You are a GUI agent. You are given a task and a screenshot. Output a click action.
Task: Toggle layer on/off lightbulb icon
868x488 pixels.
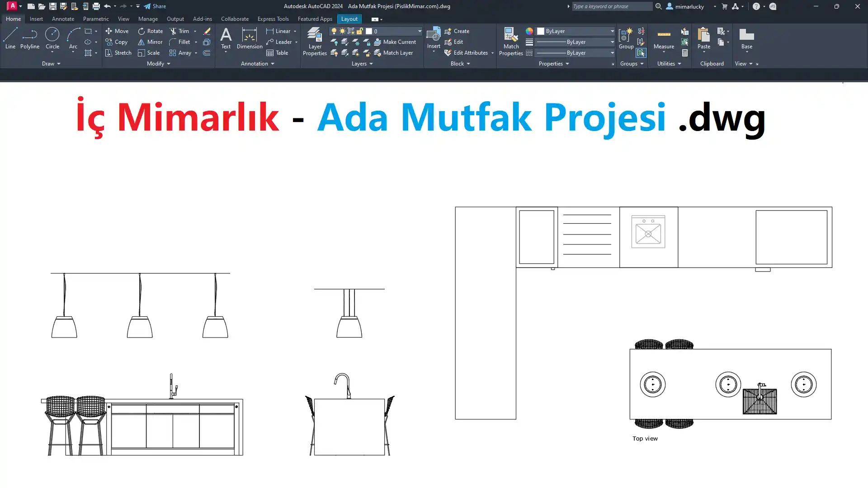(334, 31)
